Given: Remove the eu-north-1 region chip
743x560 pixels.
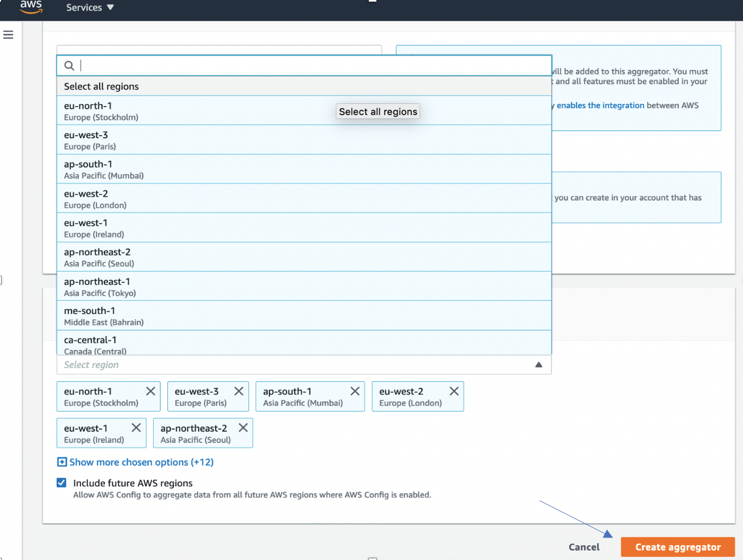Looking at the screenshot, I should point(151,391).
